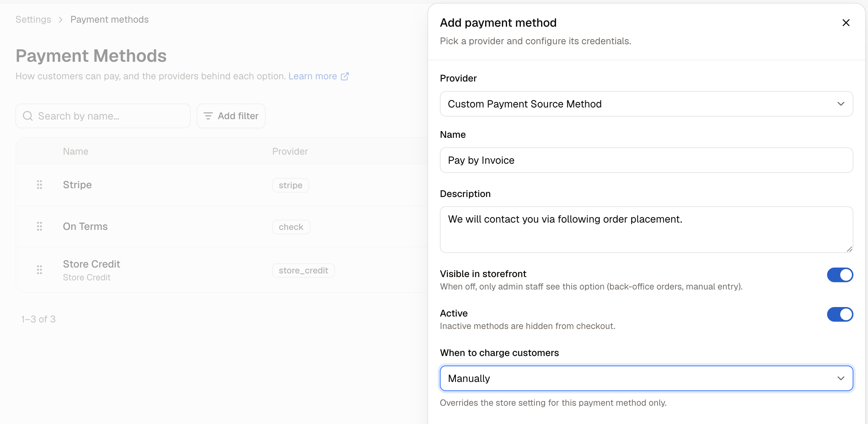Close the Add payment method panel
This screenshot has width=868, height=424.
846,23
